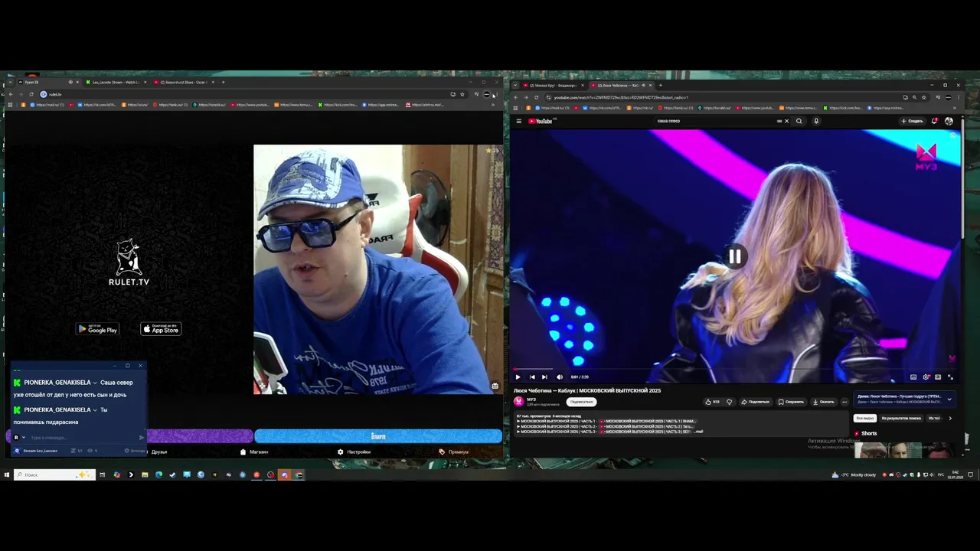Open Настройки on rulet.tv
Screen dimensions: 980x551
(354, 452)
